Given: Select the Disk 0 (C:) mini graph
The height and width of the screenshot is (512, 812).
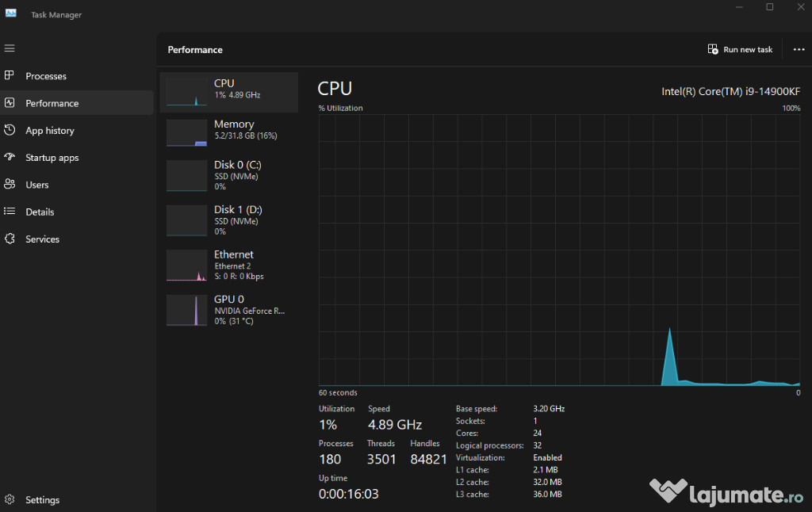Looking at the screenshot, I should tap(186, 175).
